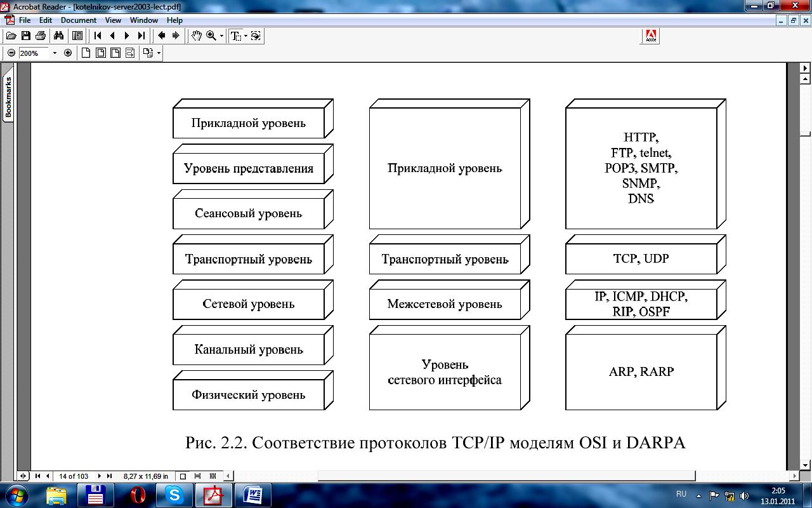
Task: Go to next page from the top toolbar
Action: tap(127, 36)
